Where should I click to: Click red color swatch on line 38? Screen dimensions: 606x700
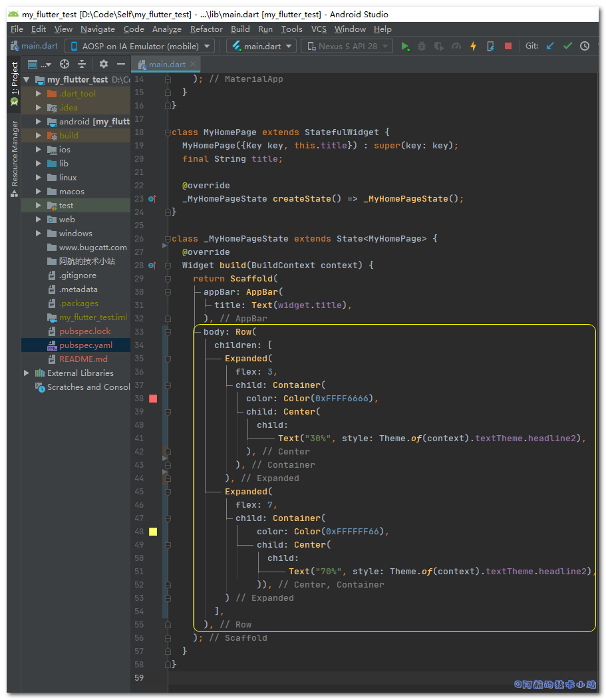(153, 399)
